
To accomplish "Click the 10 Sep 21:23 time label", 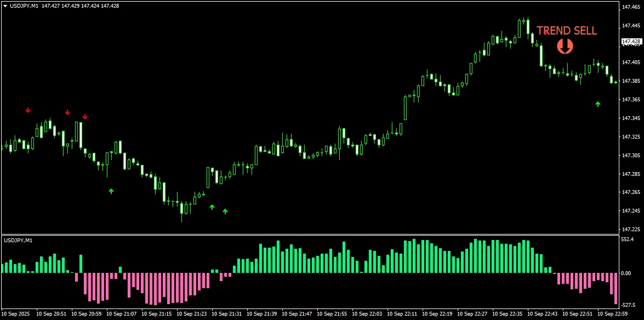I will [191, 313].
